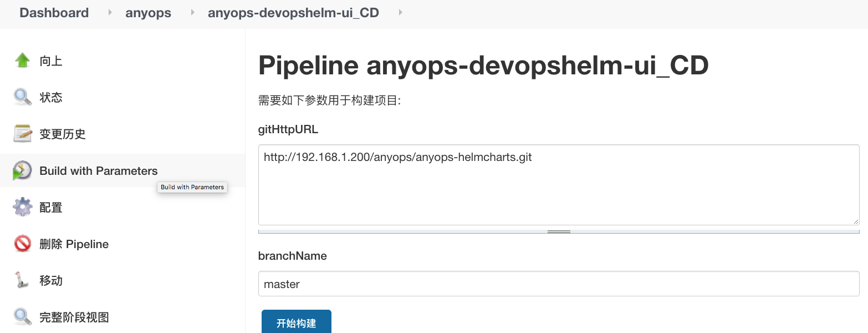
Task: Click the Build with Parameters clock icon
Action: [22, 170]
